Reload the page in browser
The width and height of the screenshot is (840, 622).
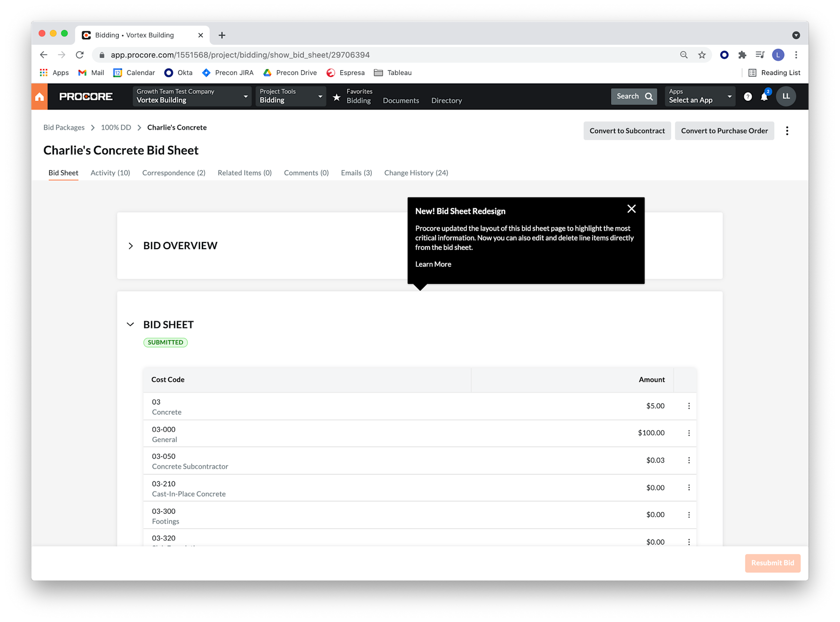point(80,55)
